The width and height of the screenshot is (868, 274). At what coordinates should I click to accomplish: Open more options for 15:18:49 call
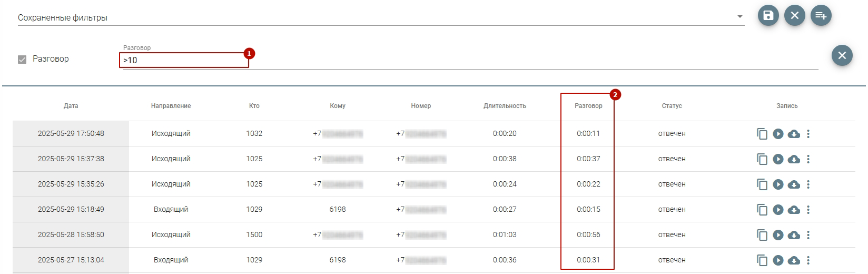[808, 210]
